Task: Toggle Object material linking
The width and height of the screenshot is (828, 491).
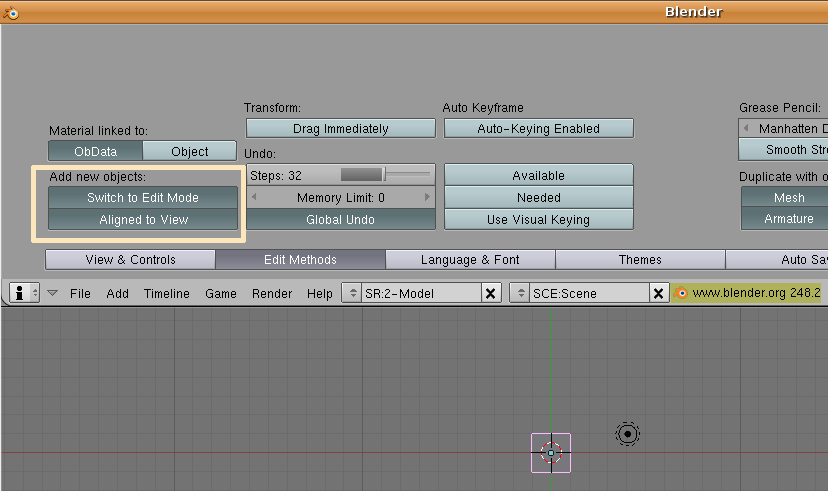Action: click(190, 151)
